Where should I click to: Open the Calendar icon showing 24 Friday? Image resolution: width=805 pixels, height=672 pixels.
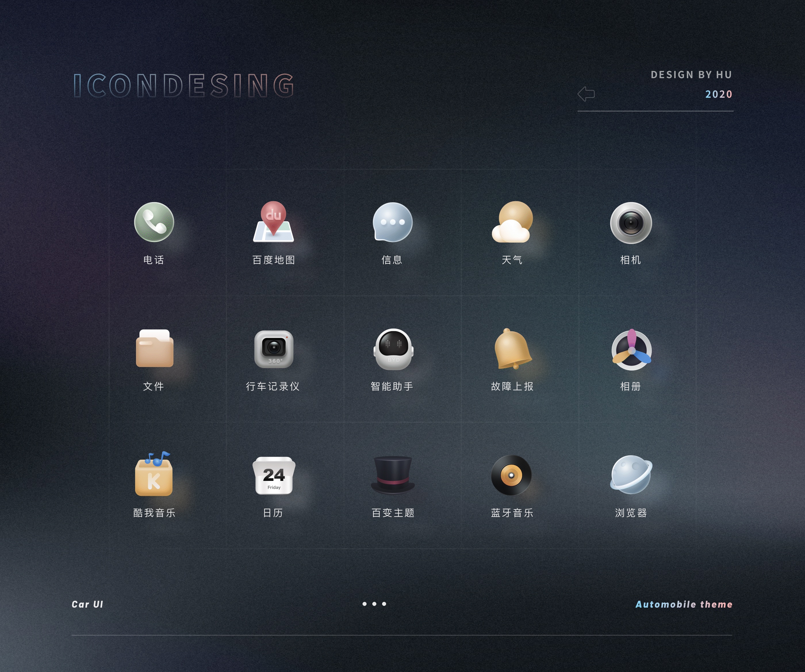[274, 475]
